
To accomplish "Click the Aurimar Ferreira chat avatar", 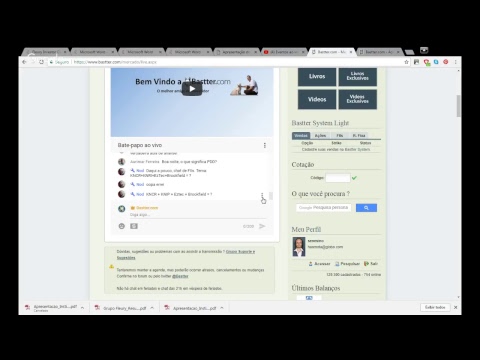I will 122,162.
